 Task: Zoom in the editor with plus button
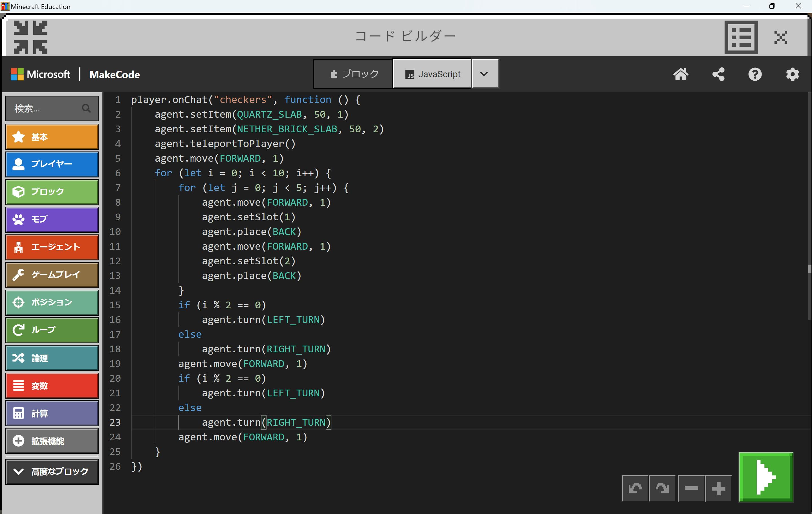(x=718, y=488)
